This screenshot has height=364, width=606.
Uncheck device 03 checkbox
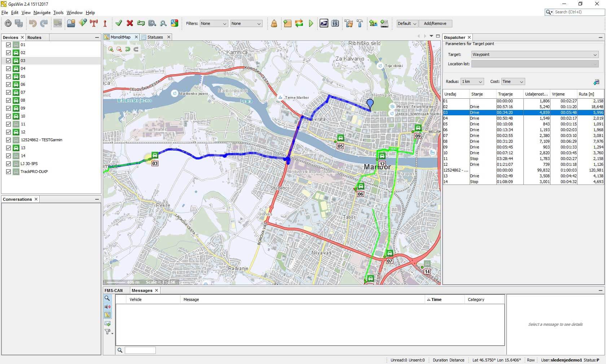8,61
